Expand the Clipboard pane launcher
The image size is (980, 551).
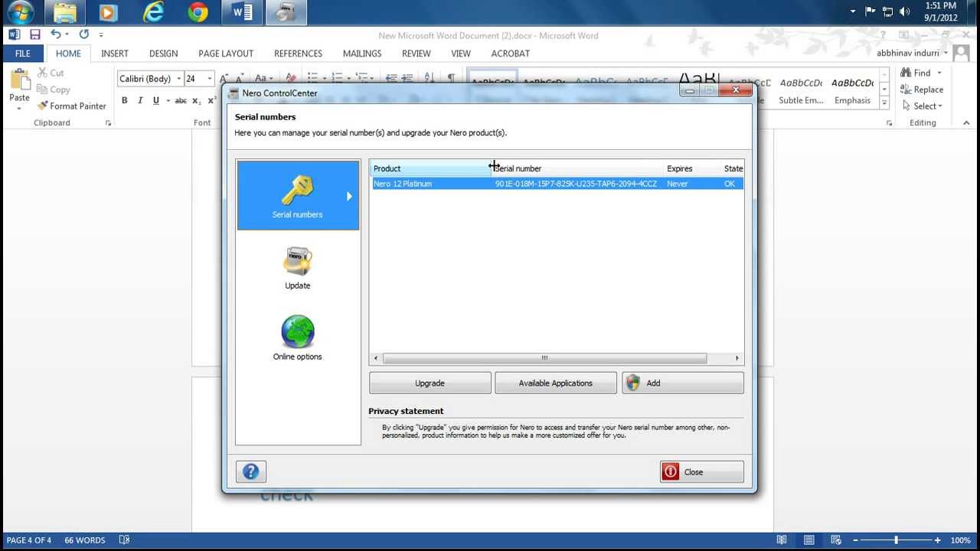[108, 123]
